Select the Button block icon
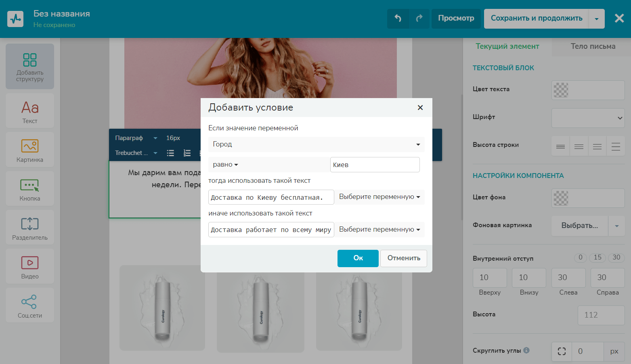This screenshot has height=364, width=631. click(30, 189)
